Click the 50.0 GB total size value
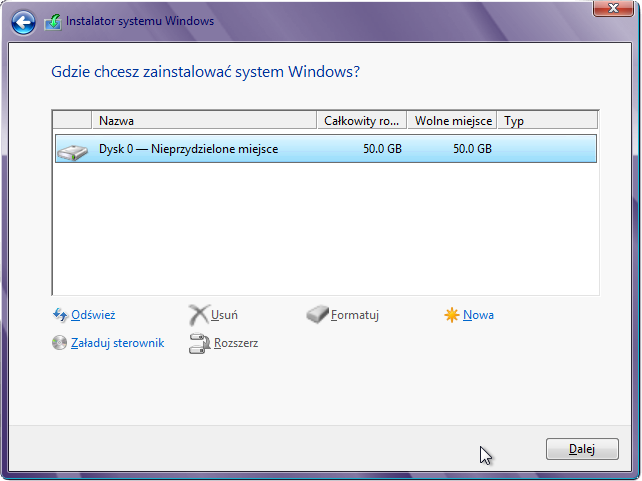The image size is (642, 481). point(382,149)
